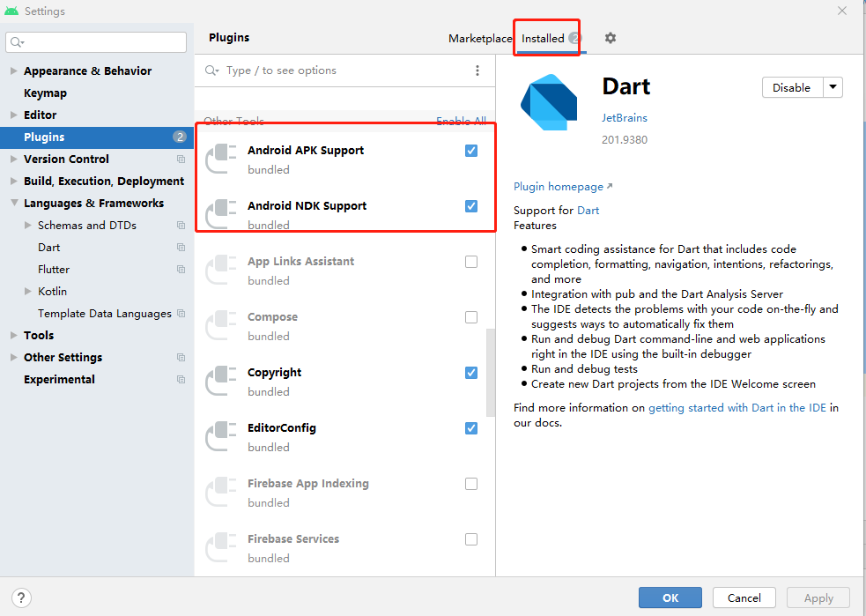Click the project-level icon beside Other Settings
Viewport: 866px width, 616px height.
[181, 358]
